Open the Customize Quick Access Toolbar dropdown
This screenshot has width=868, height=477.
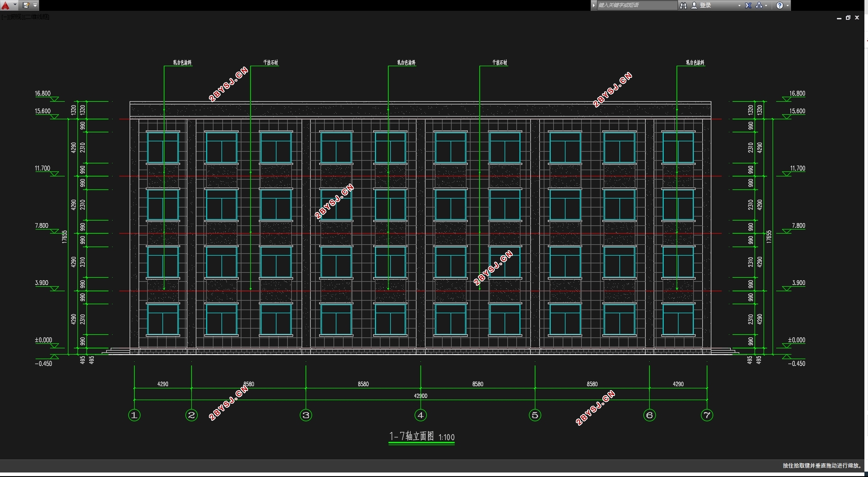coord(35,5)
